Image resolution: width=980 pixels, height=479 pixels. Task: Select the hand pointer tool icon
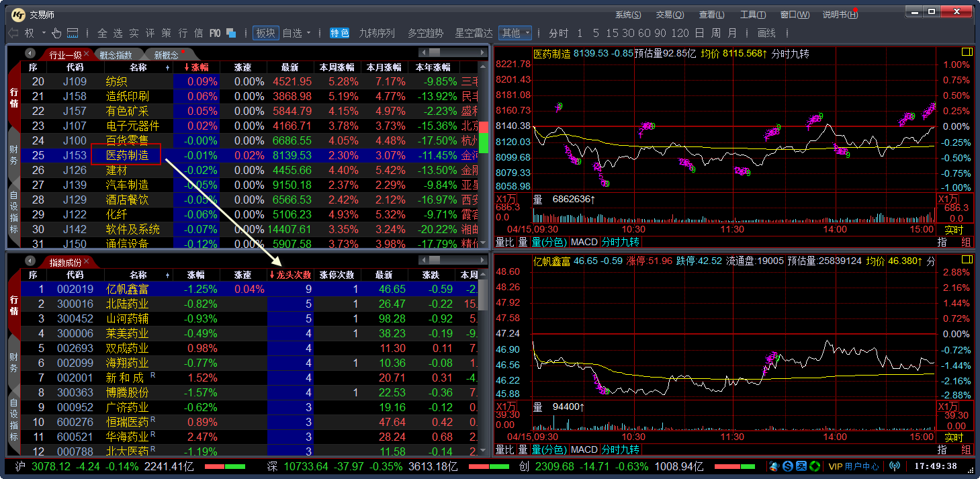pyautogui.click(x=56, y=33)
